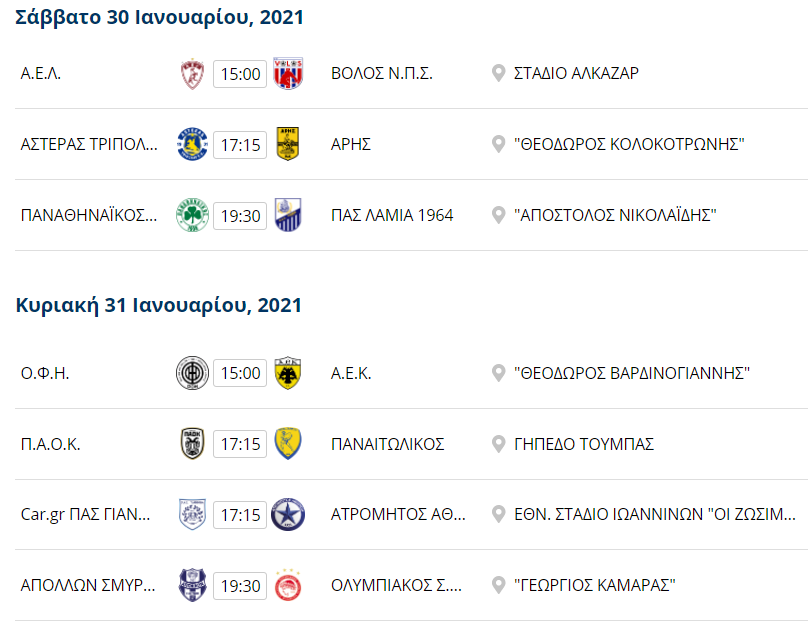Open the "ΓΕΩΡΓΙΟΣ ΚΑΜΑΡΑΣ" stadium name
This screenshot has width=808, height=627.
595,585
